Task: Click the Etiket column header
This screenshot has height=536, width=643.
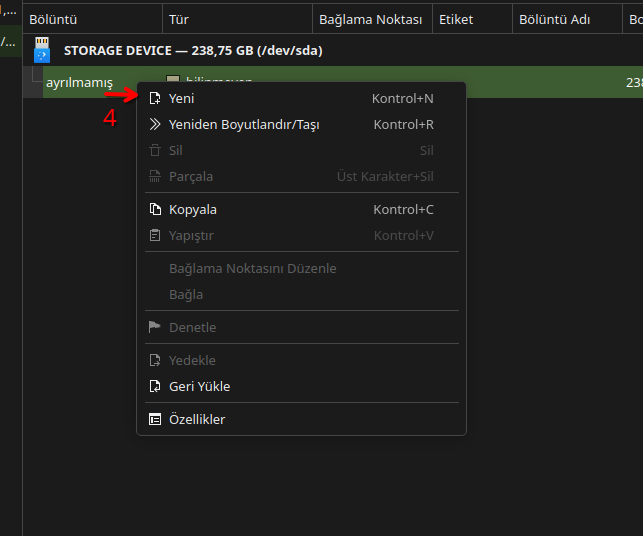Action: pos(456,19)
